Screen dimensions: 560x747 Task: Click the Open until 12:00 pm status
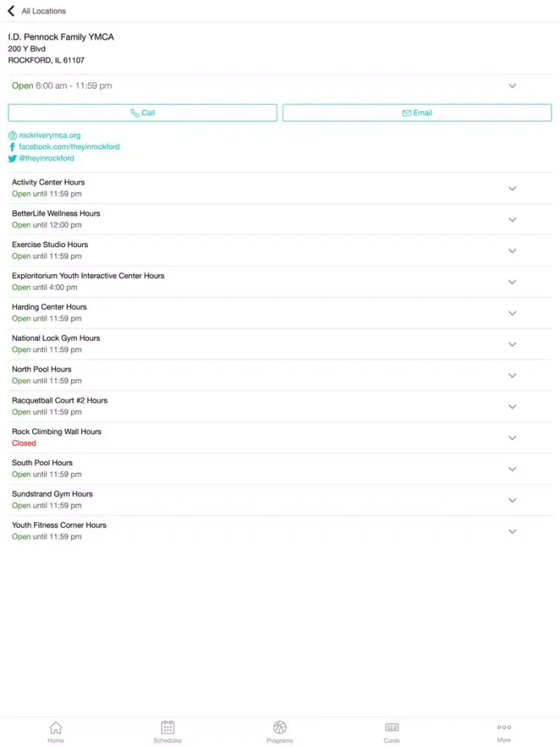[x=46, y=225]
